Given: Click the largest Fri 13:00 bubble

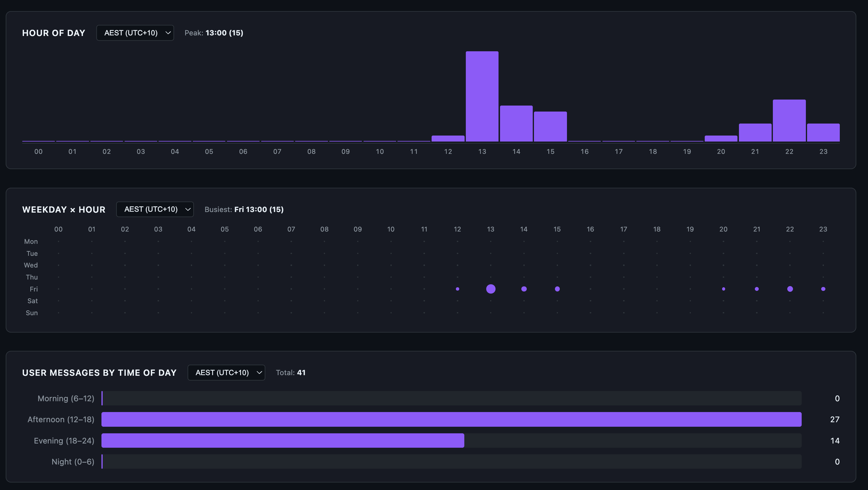Looking at the screenshot, I should tap(491, 289).
